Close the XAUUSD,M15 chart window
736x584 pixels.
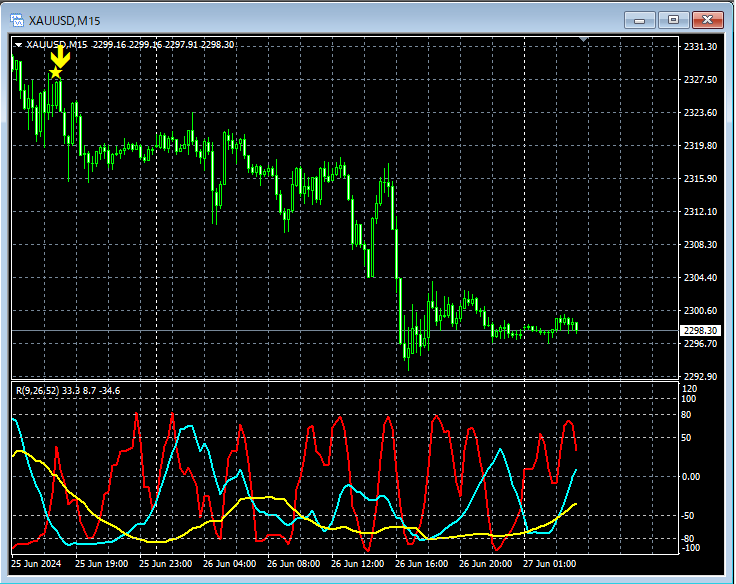click(707, 20)
